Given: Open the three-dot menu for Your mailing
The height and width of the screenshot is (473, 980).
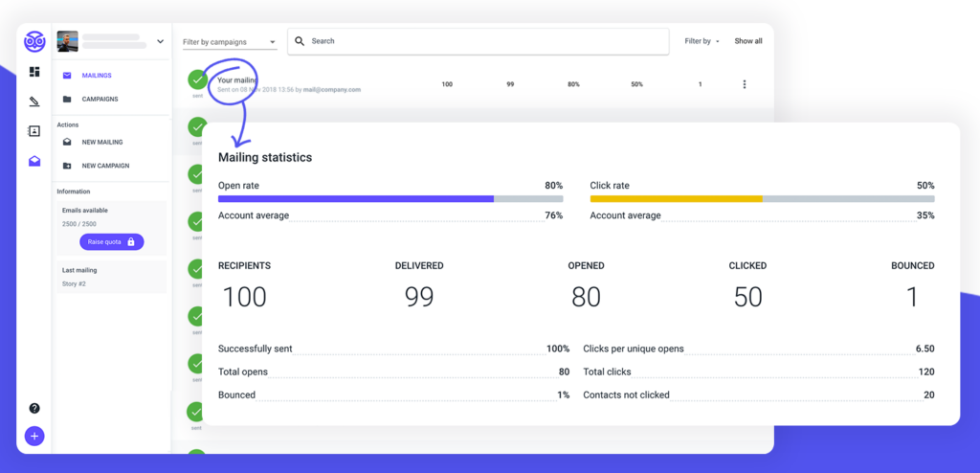Looking at the screenshot, I should pos(745,84).
